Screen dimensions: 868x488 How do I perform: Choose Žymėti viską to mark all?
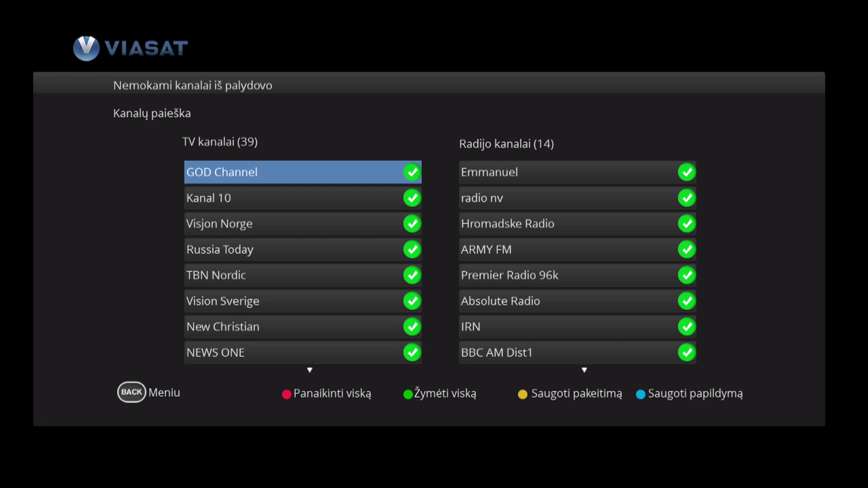445,393
